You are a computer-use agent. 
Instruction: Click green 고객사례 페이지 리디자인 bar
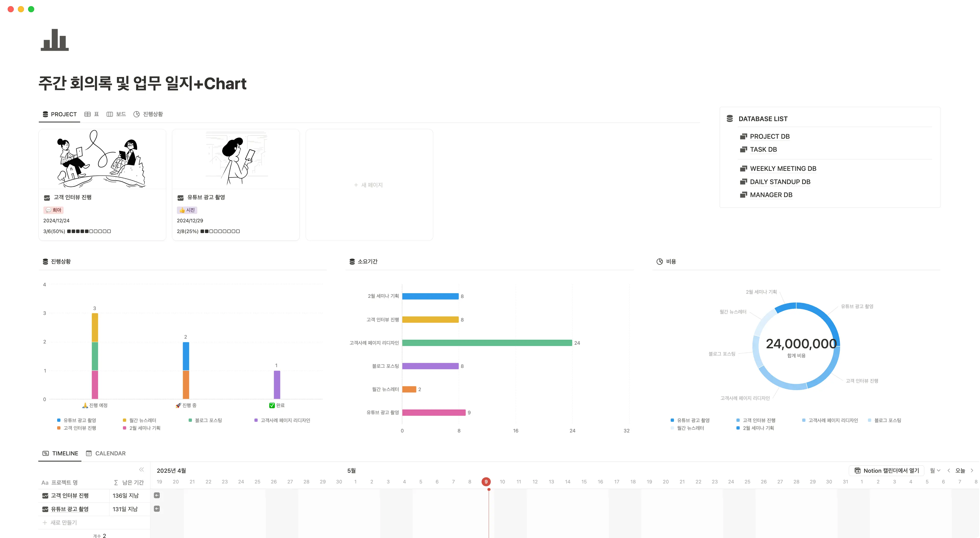click(487, 343)
